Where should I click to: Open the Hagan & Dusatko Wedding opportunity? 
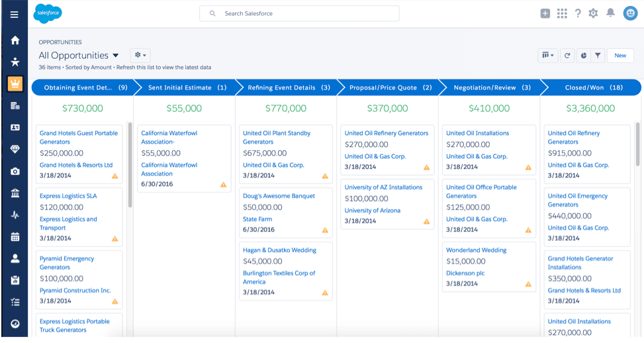(279, 250)
